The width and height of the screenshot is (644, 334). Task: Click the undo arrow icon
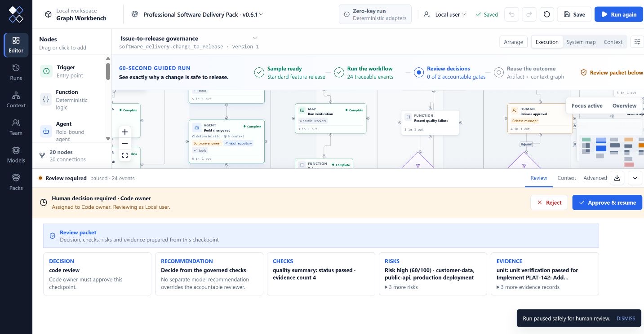coord(511,14)
